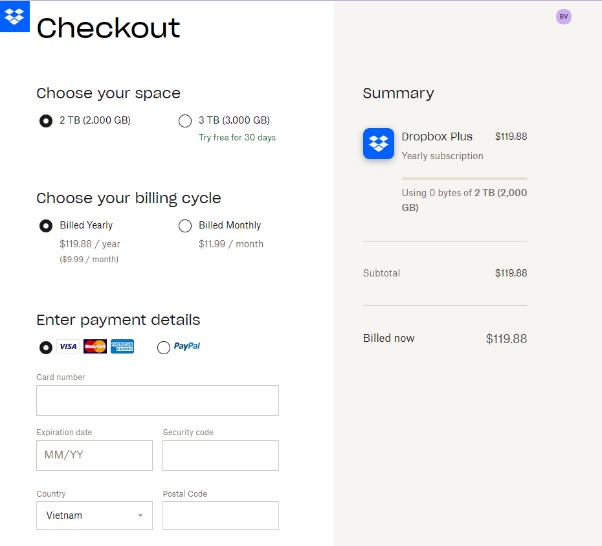Image resolution: width=602 pixels, height=546 pixels.
Task: Click the American Express card icon
Action: tap(122, 346)
